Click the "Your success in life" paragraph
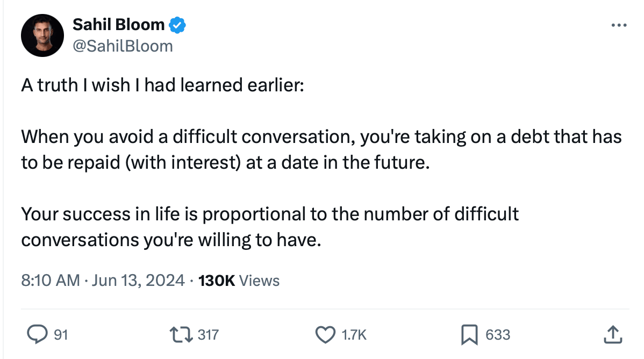The width and height of the screenshot is (644, 359). coord(270,227)
